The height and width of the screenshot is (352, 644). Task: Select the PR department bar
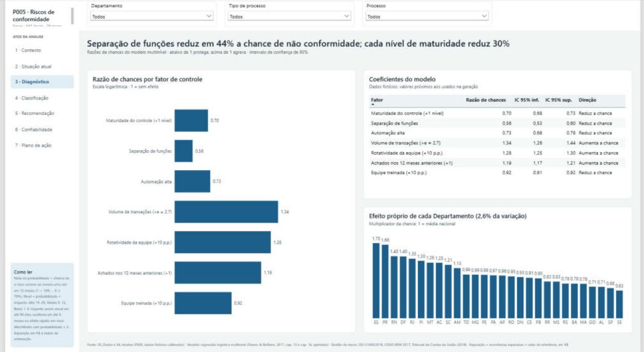(x=385, y=282)
